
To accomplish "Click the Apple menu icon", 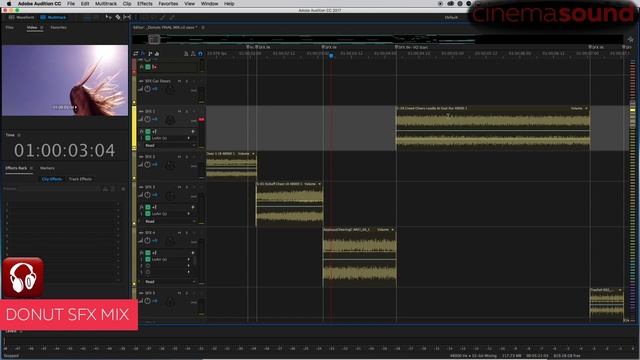I will click(9, 4).
